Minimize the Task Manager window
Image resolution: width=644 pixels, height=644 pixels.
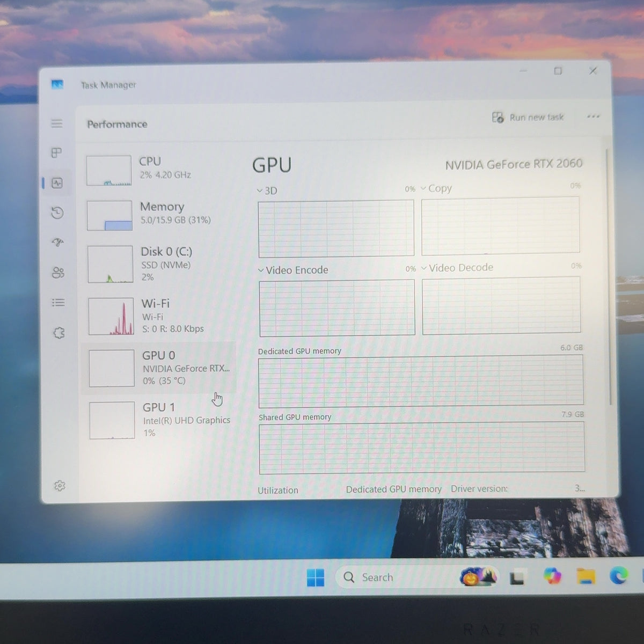coord(523,71)
